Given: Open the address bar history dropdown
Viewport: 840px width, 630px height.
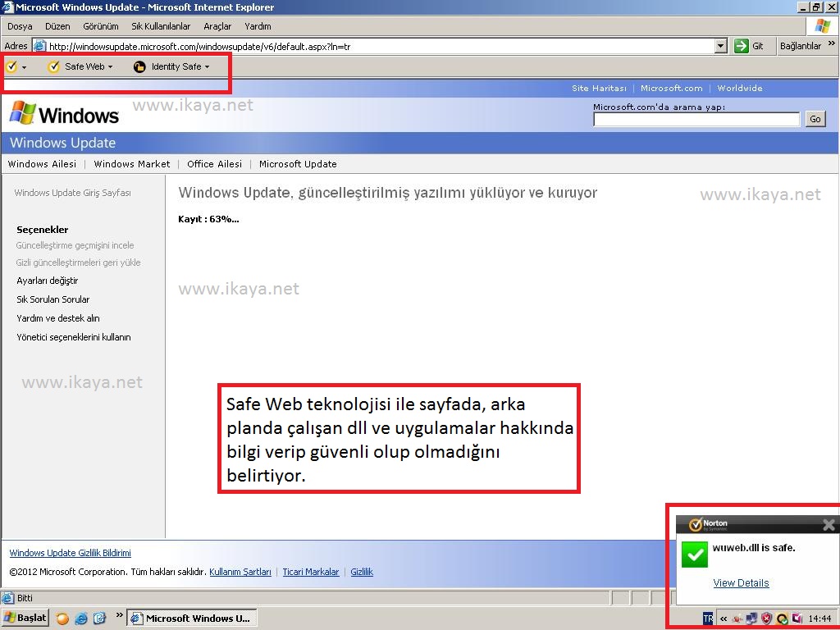Looking at the screenshot, I should (721, 46).
